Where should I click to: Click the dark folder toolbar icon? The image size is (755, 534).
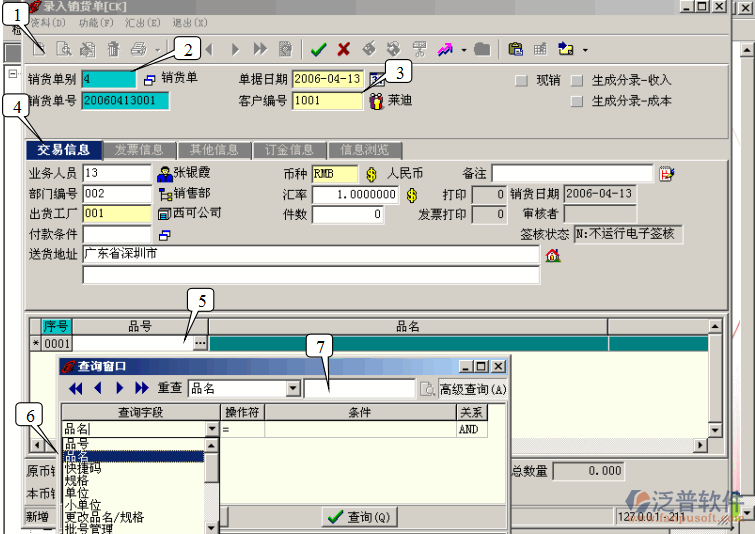pos(482,49)
